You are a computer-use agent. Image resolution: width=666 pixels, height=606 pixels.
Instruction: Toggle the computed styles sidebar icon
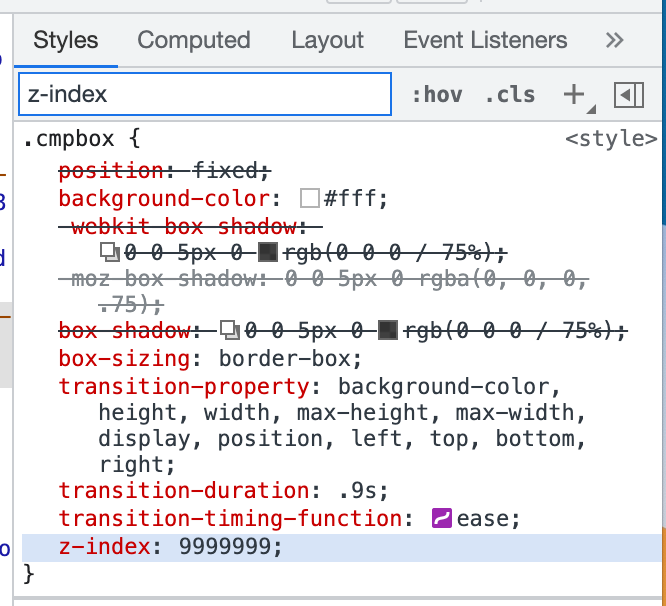point(628,95)
